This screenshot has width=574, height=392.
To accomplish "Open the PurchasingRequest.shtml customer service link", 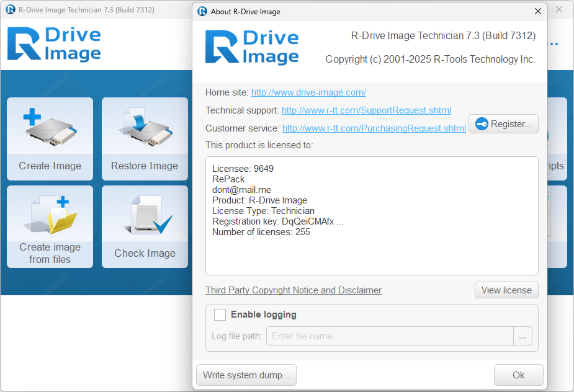I will click(374, 128).
